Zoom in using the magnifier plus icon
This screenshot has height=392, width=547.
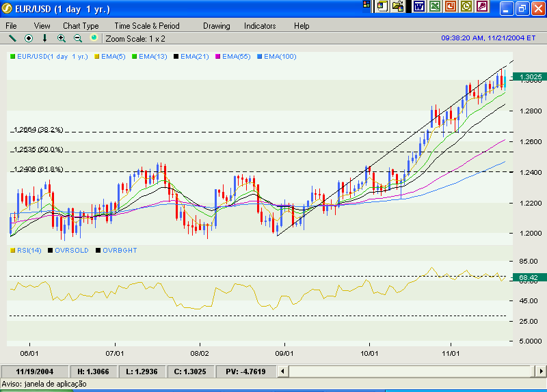62,38
